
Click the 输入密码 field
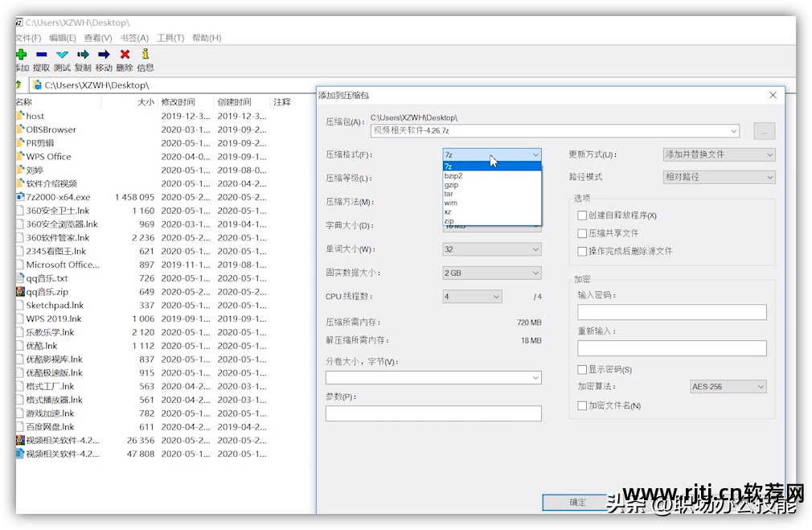[671, 312]
